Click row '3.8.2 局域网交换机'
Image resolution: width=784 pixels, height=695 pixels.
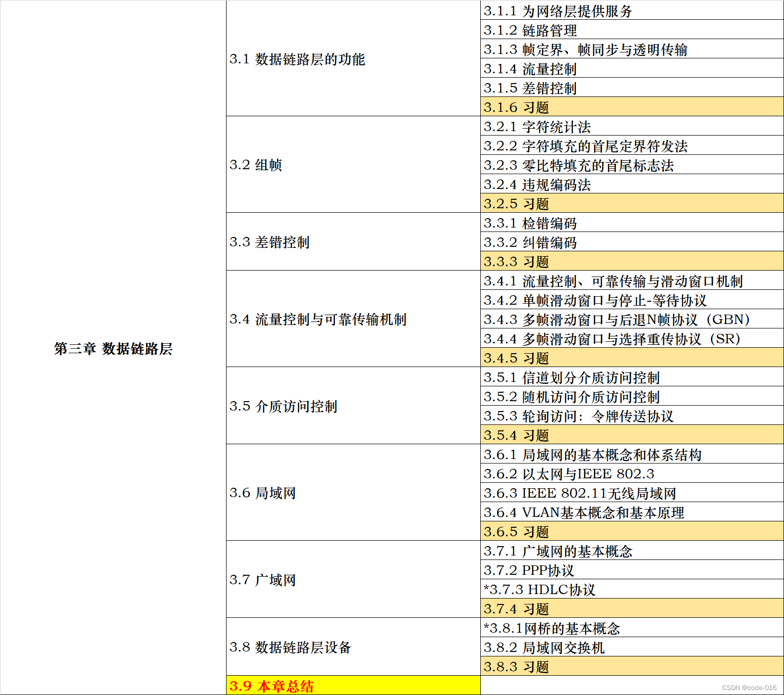pos(632,647)
